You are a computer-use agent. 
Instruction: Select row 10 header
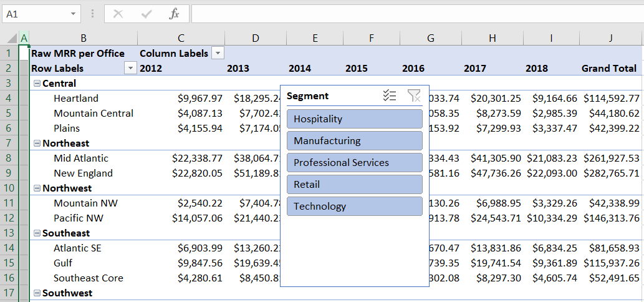9,188
